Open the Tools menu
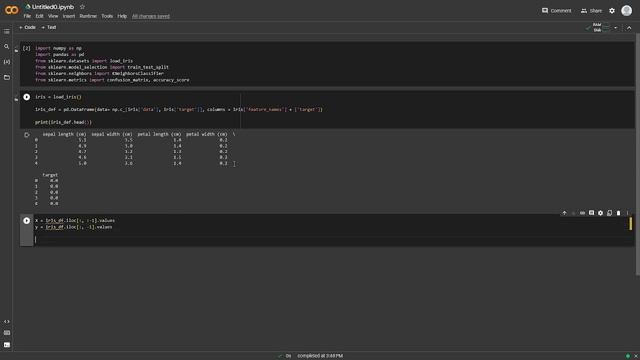Screen dimensions: 640x360 coord(107,16)
